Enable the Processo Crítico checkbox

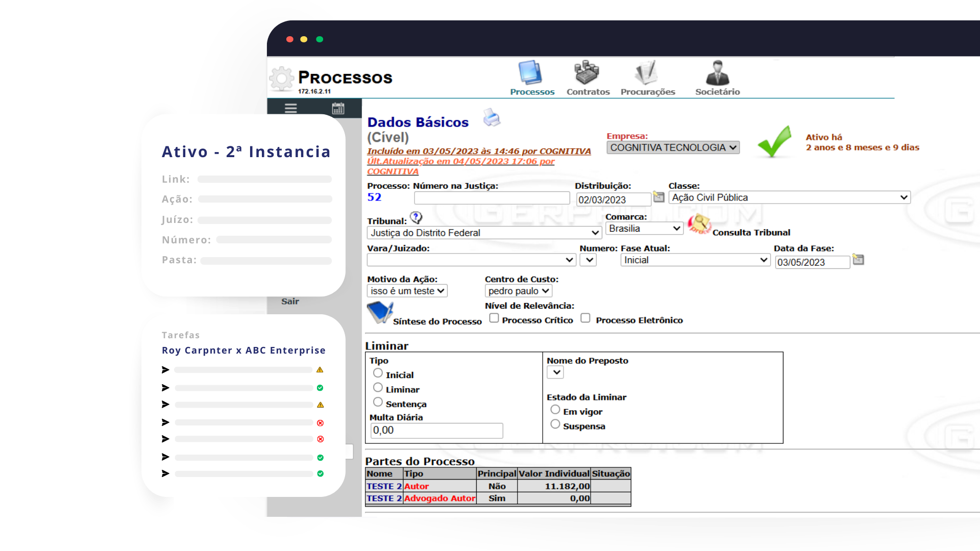point(494,318)
